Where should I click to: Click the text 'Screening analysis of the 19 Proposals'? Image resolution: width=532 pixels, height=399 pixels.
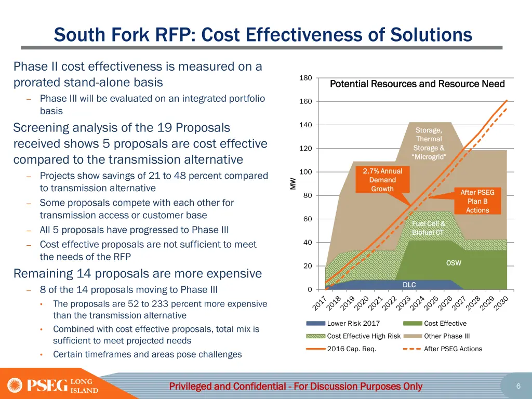[122, 128]
